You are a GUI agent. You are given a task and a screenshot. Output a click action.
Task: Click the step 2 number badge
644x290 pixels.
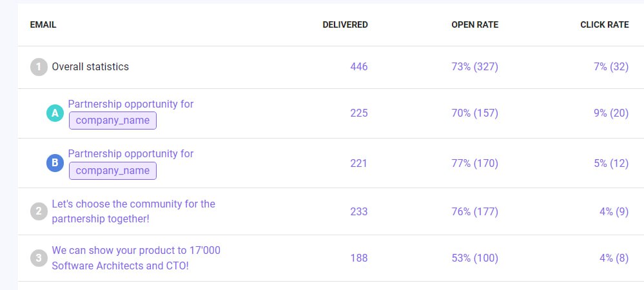39,211
